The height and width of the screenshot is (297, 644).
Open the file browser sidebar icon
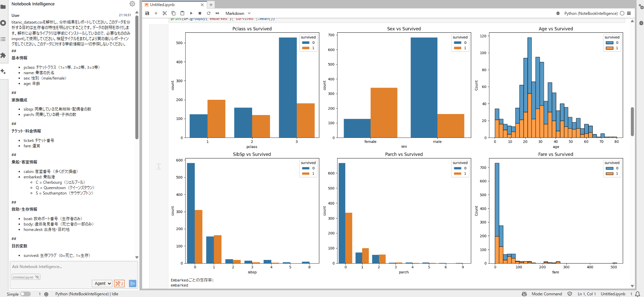[x=3, y=7]
